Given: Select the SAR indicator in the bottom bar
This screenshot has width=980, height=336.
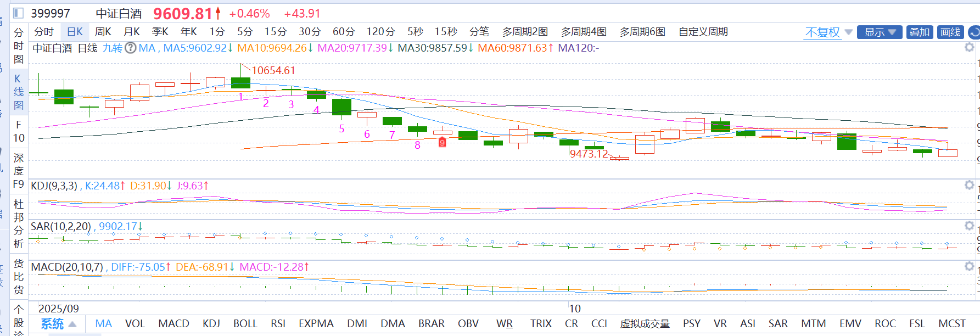Looking at the screenshot, I should (x=778, y=324).
